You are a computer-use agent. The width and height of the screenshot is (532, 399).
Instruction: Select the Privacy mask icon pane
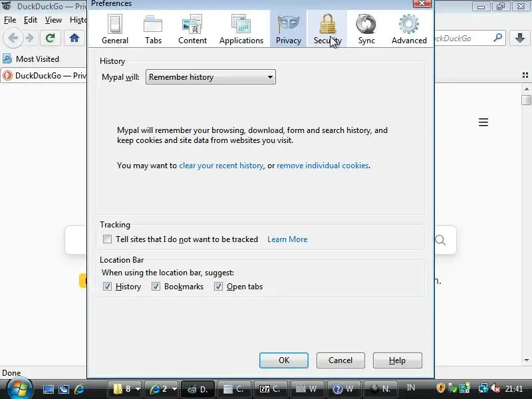289,29
